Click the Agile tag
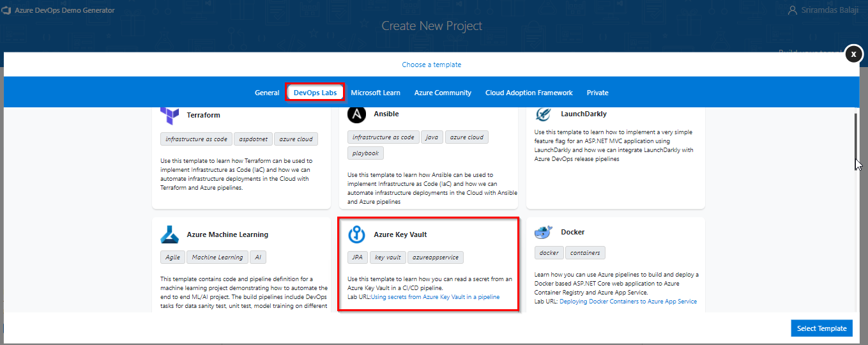 (x=172, y=257)
